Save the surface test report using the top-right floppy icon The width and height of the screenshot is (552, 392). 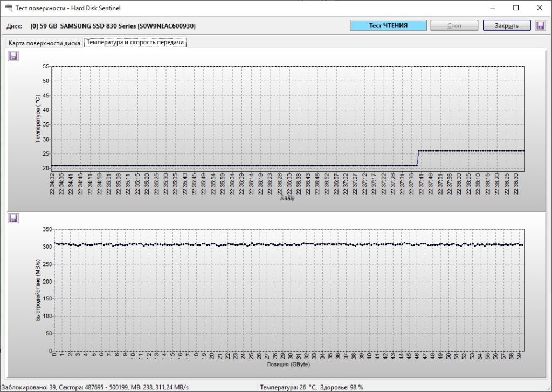tap(540, 25)
